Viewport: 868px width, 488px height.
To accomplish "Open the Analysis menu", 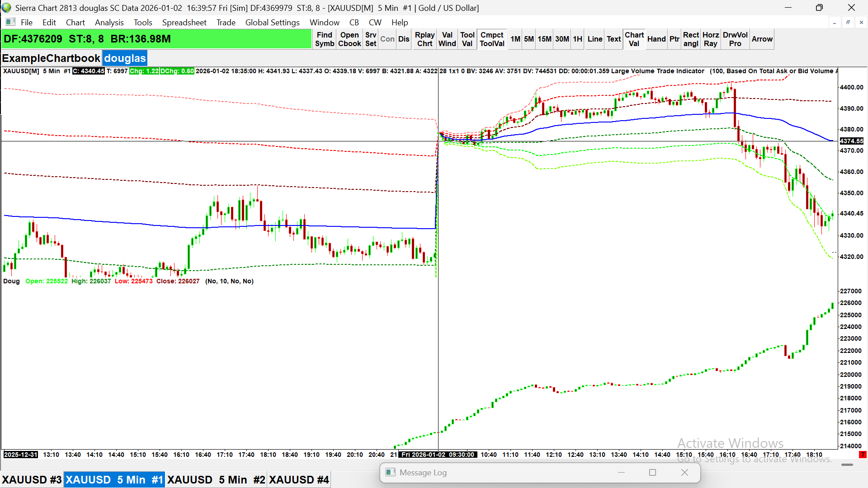I will (109, 23).
